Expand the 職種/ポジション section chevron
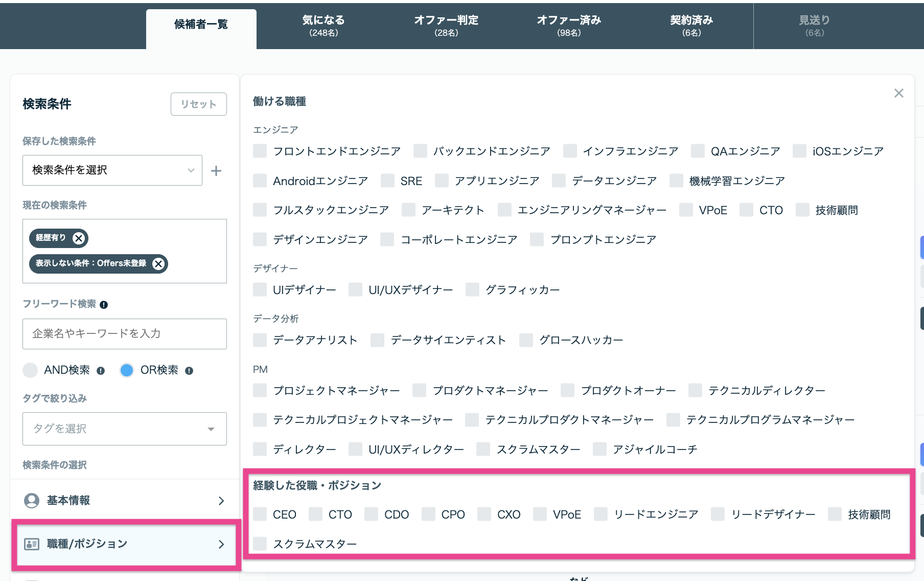924x581 pixels. pyautogui.click(x=221, y=544)
